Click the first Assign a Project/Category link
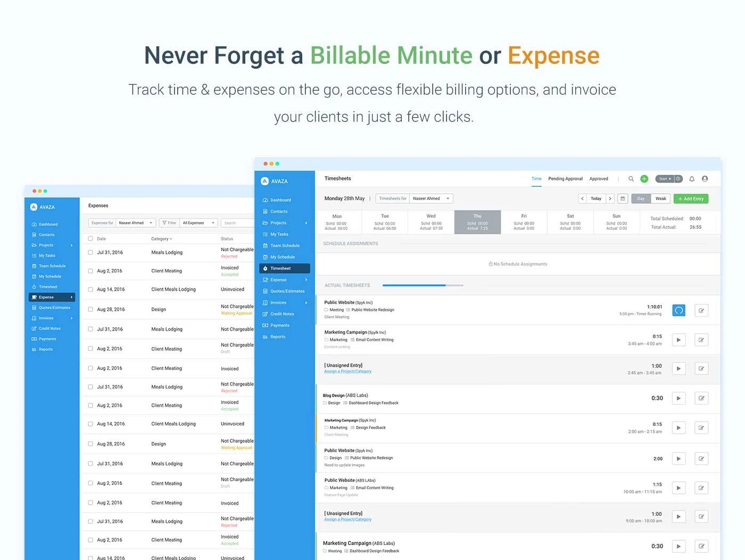Screen dimensions: 745x560 [348, 372]
